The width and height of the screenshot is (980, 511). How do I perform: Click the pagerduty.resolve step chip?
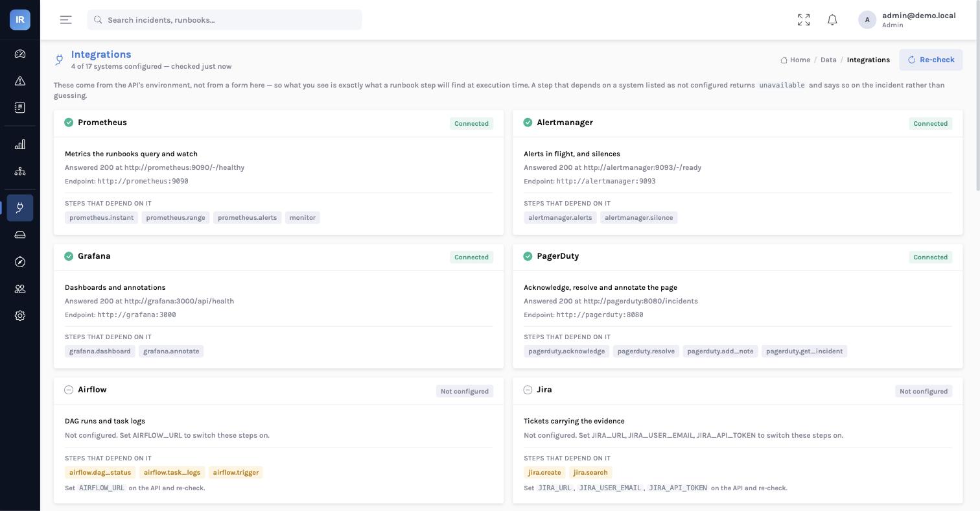tap(646, 351)
